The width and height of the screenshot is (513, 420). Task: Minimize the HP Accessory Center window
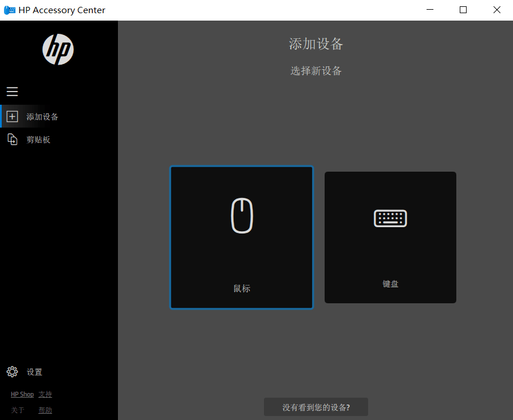429,10
